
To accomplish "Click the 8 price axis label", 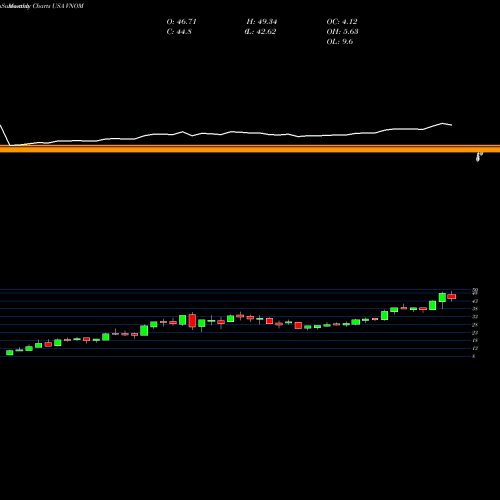I will (x=474, y=356).
